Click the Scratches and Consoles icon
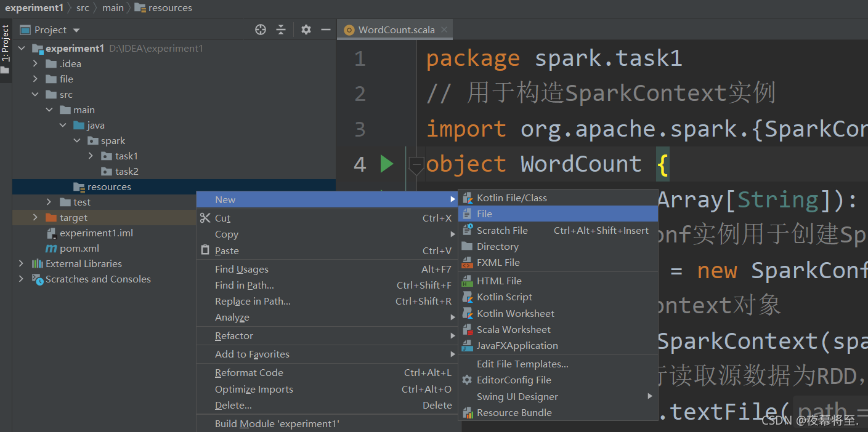 [38, 279]
